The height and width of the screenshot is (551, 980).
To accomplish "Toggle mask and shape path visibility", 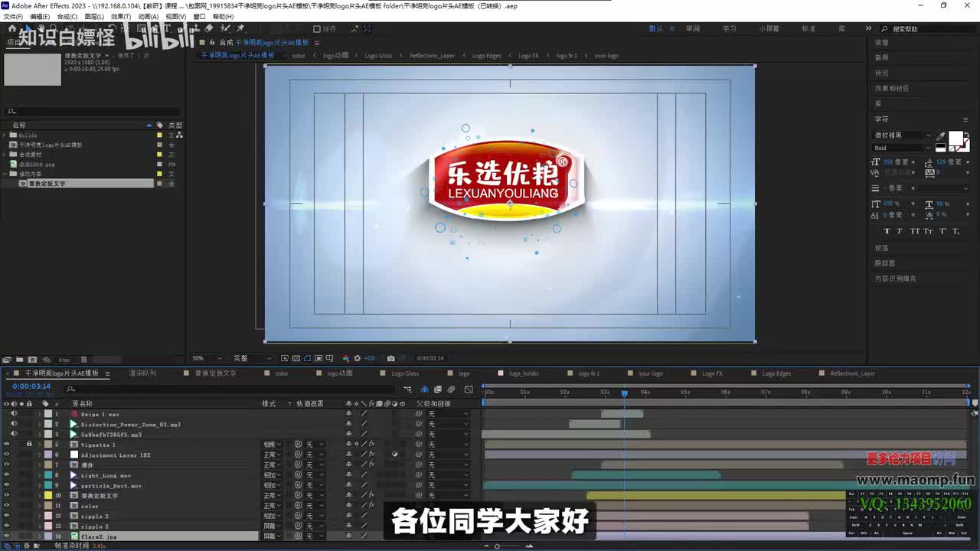I will pos(307,358).
